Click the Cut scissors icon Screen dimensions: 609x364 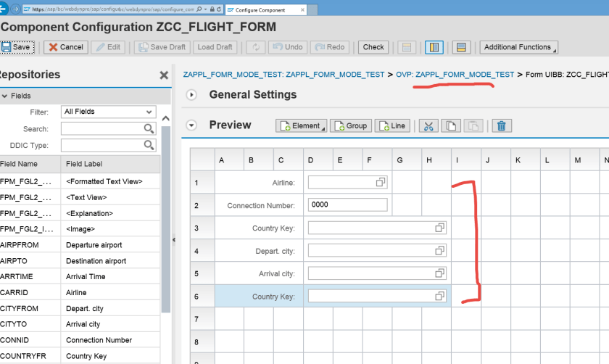(x=428, y=126)
